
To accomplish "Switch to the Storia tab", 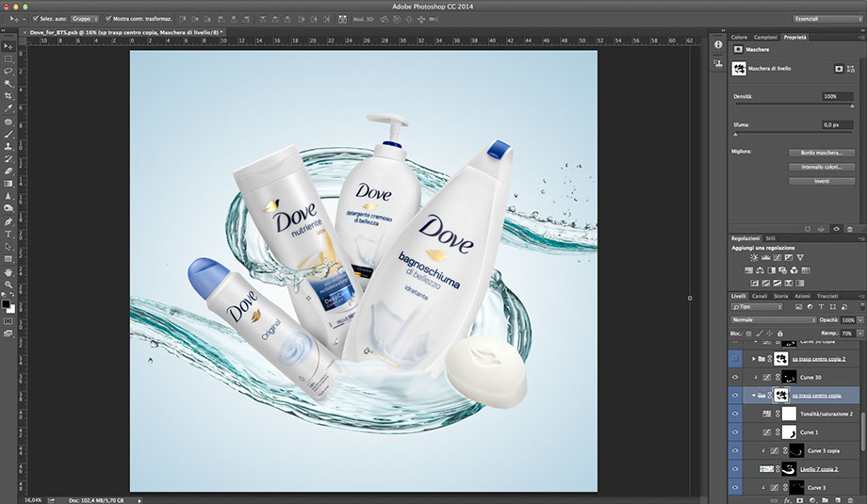I will pyautogui.click(x=780, y=296).
